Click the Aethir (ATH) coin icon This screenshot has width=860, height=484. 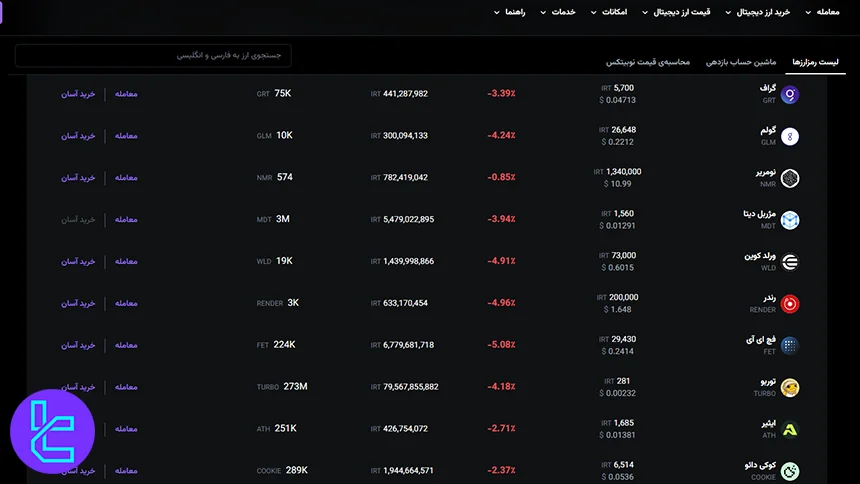pyautogui.click(x=790, y=430)
